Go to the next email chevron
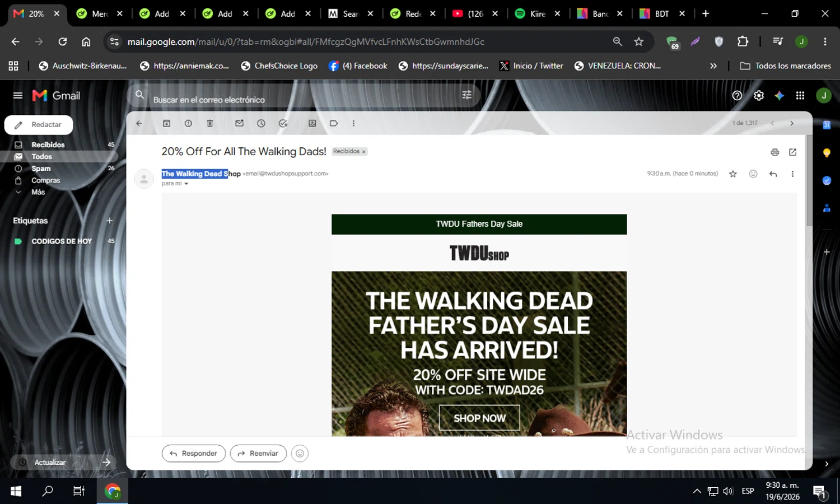840x504 pixels. click(791, 123)
